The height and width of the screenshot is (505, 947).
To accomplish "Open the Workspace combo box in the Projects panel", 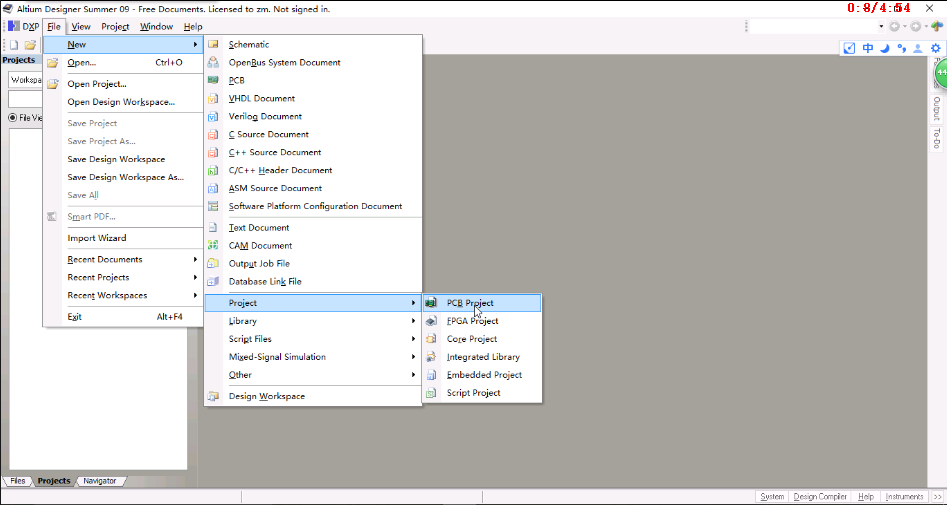I will pyautogui.click(x=25, y=80).
